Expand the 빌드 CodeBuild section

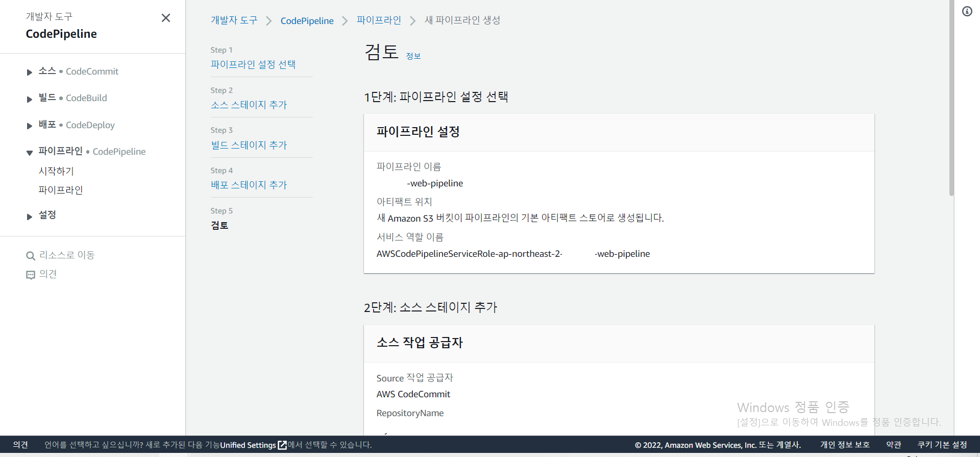(x=30, y=99)
